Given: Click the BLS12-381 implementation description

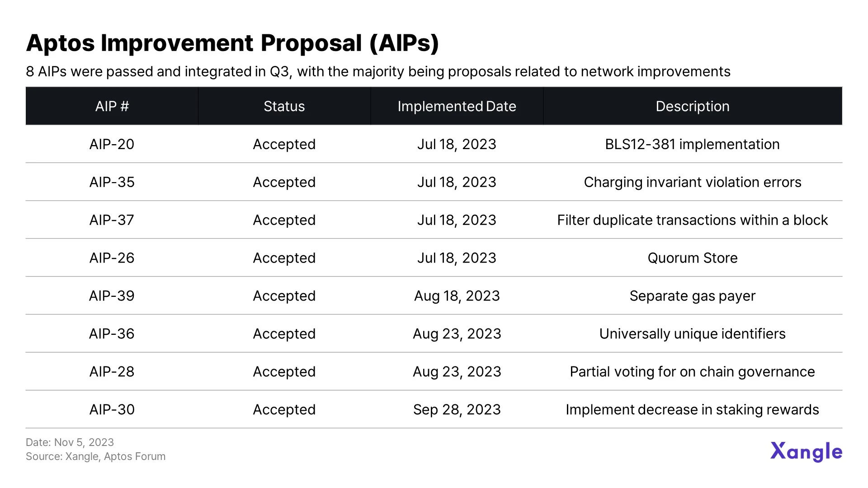Looking at the screenshot, I should tap(692, 144).
